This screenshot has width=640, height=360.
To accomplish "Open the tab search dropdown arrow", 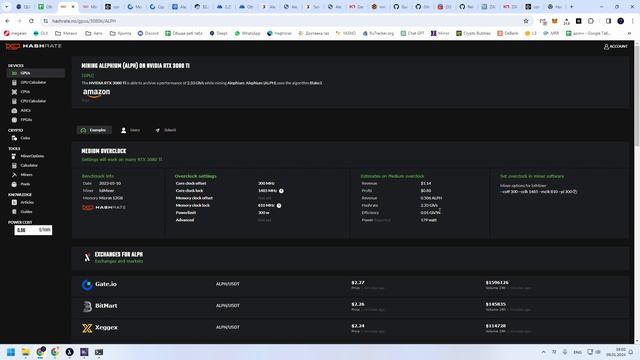I will [6, 7].
